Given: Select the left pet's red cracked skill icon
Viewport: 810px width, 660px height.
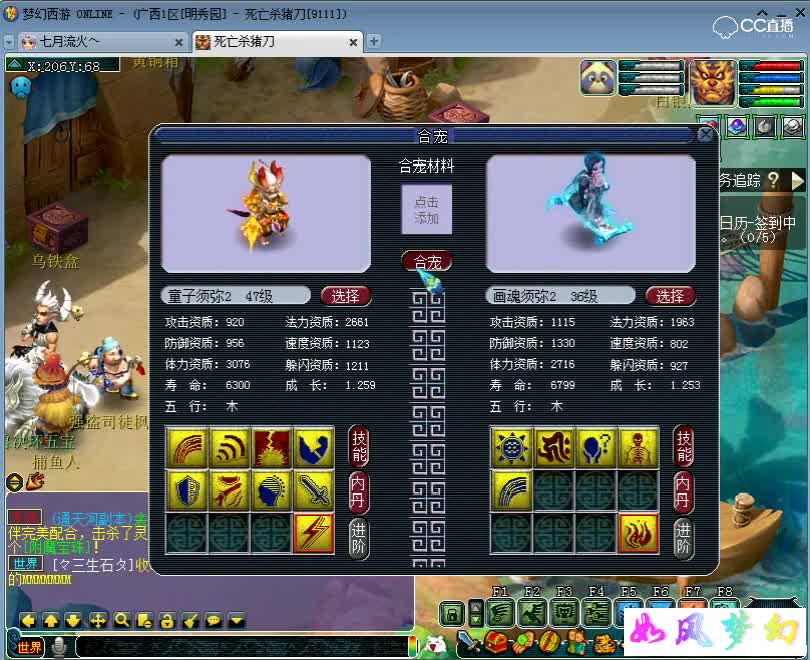Looking at the screenshot, I should click(272, 447).
